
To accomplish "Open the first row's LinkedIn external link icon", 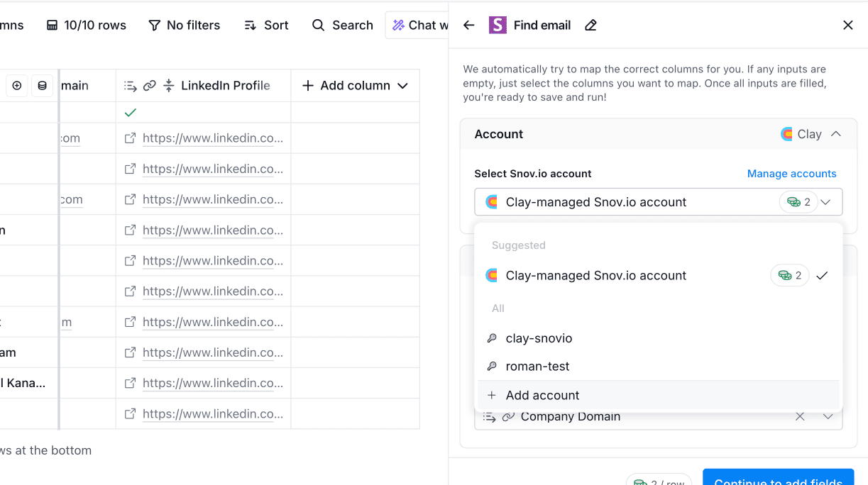I will click(130, 138).
